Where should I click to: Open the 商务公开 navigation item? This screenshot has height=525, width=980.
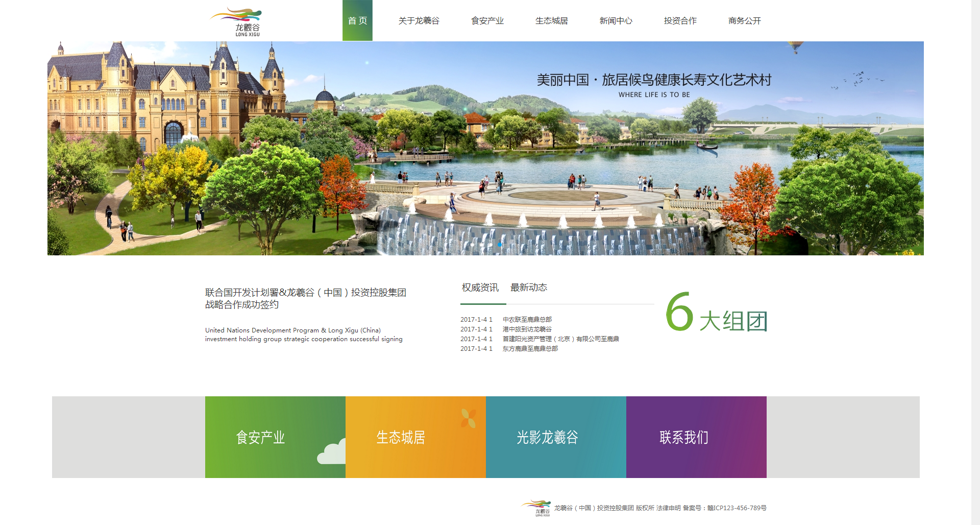pos(744,21)
